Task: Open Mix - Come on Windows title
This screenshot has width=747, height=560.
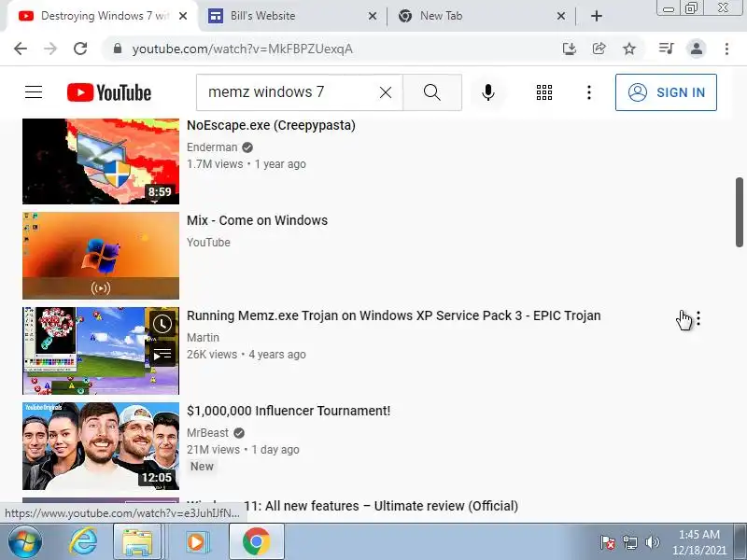Action: 258,220
